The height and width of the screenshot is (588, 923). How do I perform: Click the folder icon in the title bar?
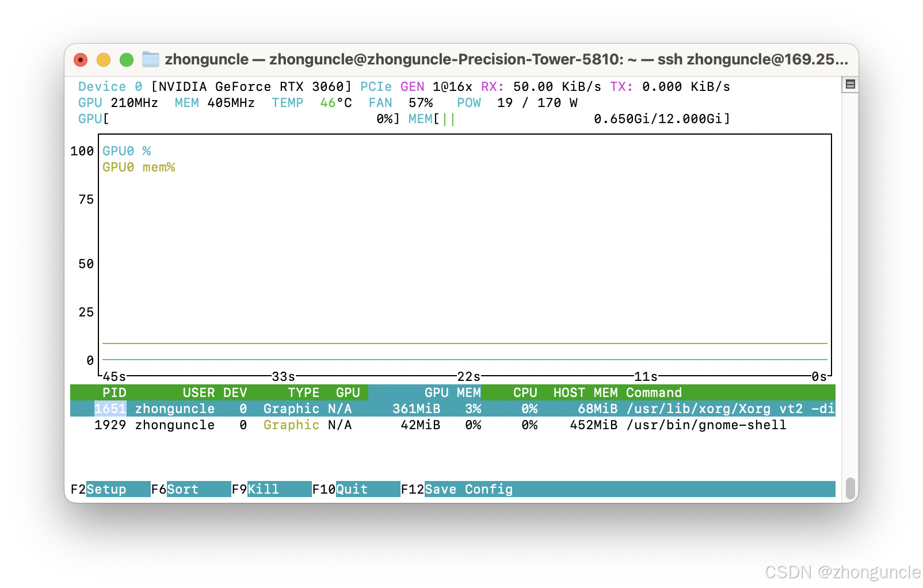(x=151, y=59)
